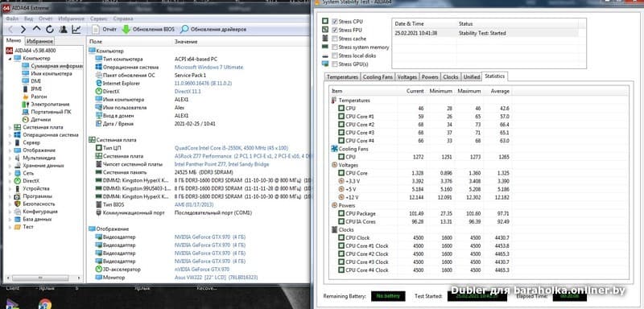Open the Избранное menu in the menu bar
The height and width of the screenshot is (309, 644).
pyautogui.click(x=72, y=19)
